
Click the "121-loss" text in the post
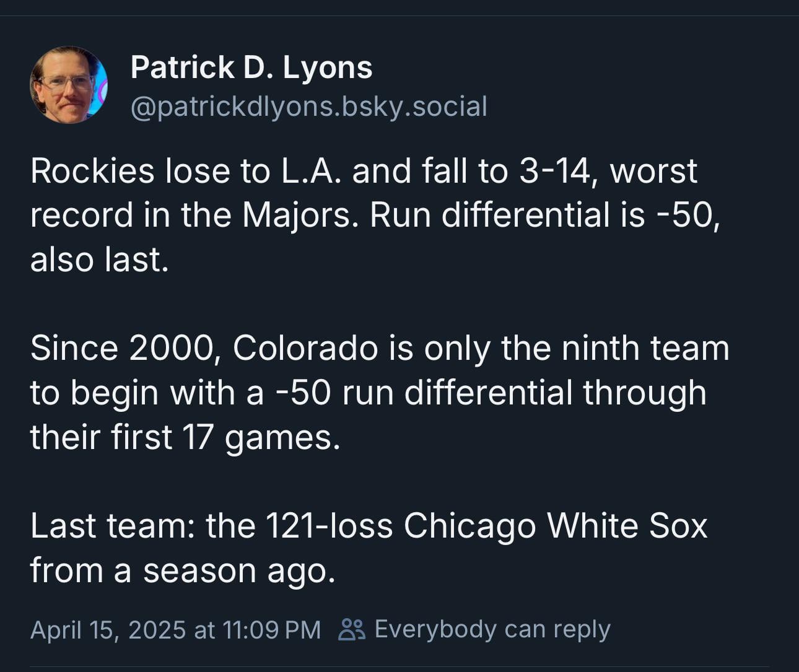[329, 526]
